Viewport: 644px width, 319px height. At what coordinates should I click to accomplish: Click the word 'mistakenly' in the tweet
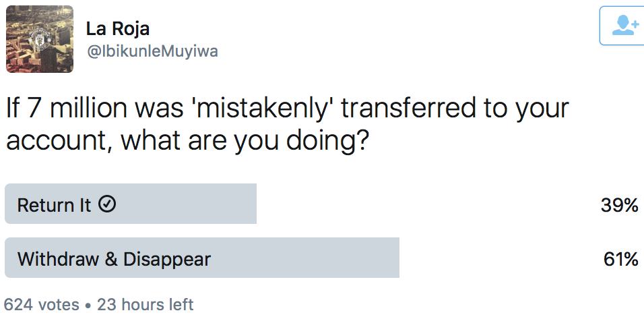pyautogui.click(x=269, y=108)
